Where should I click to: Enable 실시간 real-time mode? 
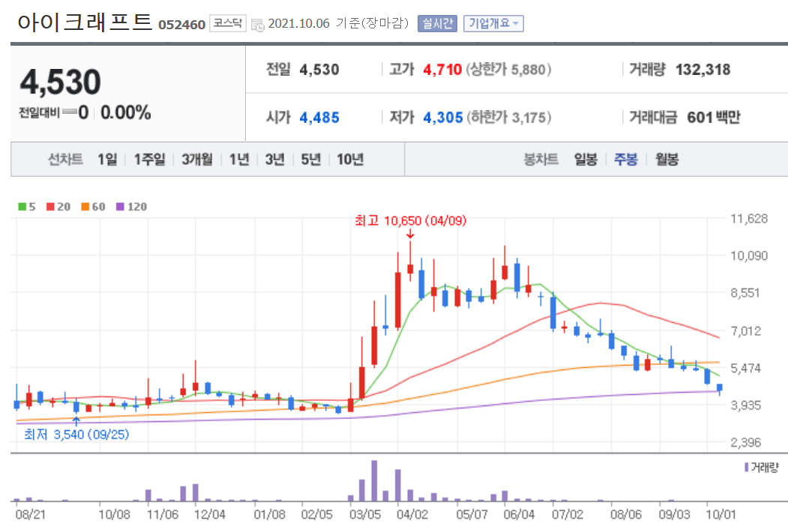437,23
